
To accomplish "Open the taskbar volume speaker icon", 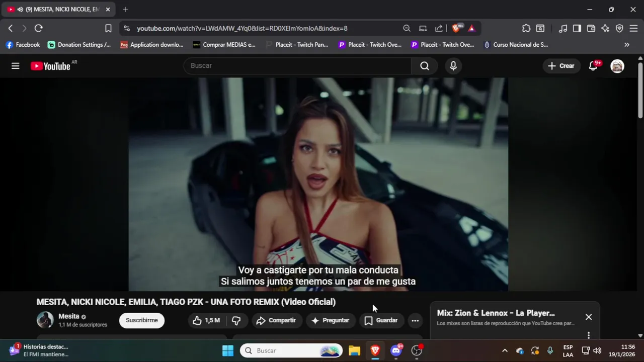I will 597,350.
